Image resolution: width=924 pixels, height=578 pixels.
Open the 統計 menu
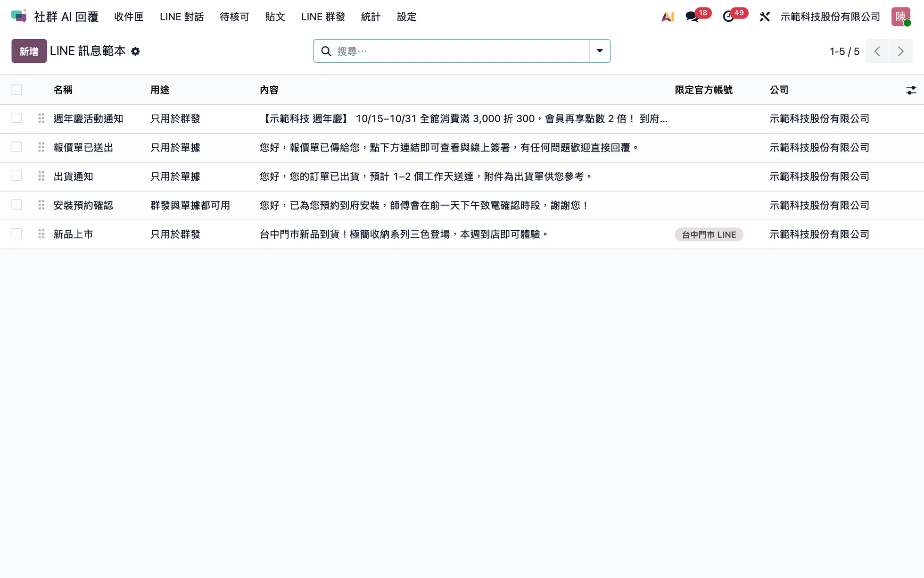click(371, 17)
